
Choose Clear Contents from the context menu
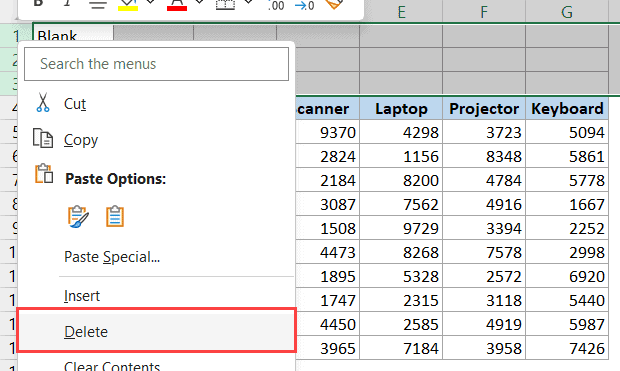coord(112,366)
